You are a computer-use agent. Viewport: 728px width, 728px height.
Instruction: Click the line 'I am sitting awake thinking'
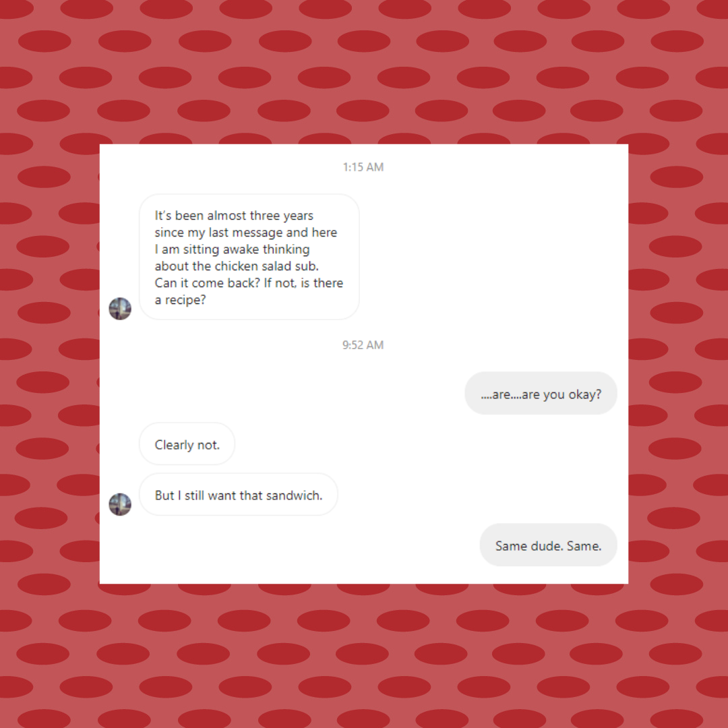[x=232, y=249]
